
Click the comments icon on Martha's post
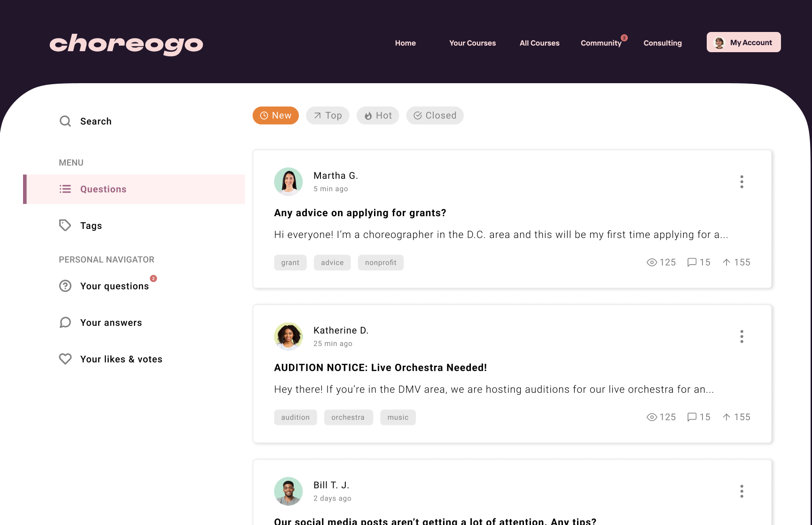692,262
